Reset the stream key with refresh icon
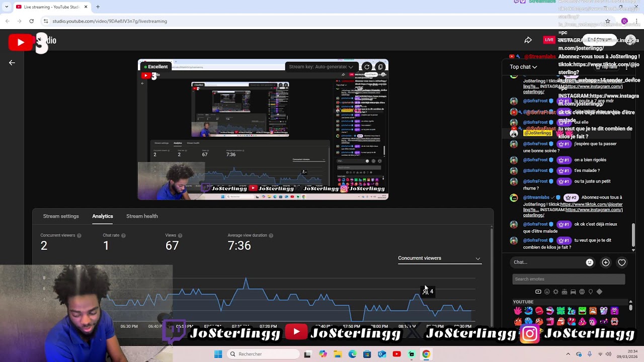Screen dimensions: 644x362 [367, 67]
